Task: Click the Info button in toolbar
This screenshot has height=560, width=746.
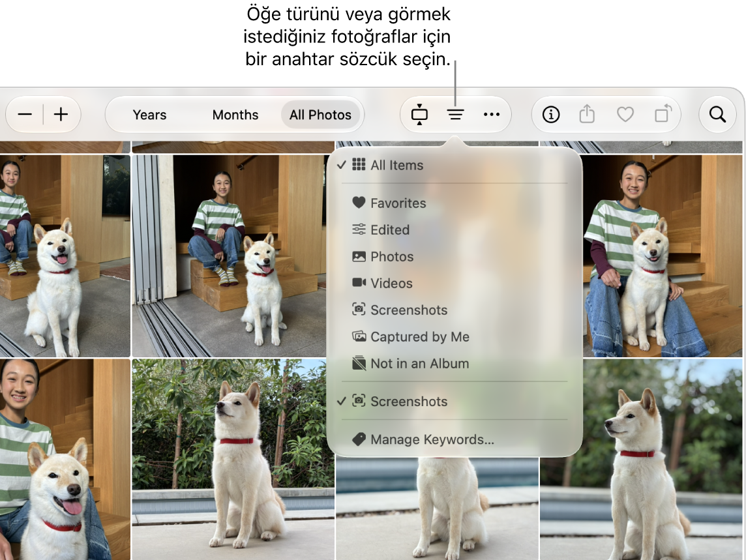Action: [551, 115]
